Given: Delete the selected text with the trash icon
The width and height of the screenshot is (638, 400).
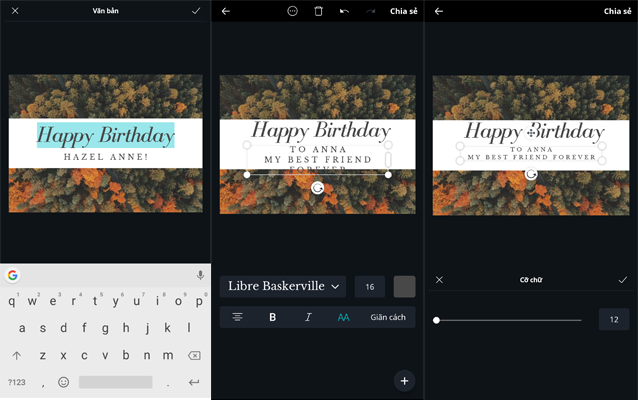Looking at the screenshot, I should pos(318,11).
